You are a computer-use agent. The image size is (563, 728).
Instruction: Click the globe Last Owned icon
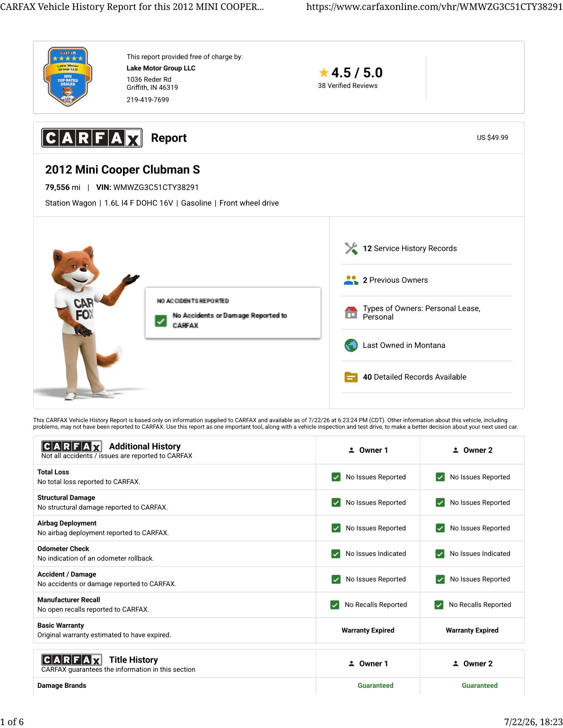[x=351, y=346]
